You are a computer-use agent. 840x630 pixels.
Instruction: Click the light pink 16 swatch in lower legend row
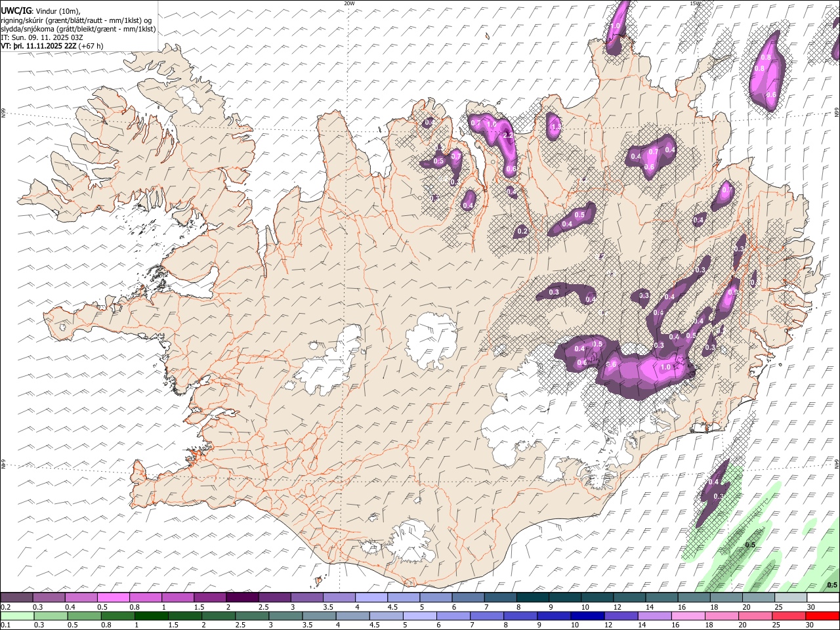point(688,616)
